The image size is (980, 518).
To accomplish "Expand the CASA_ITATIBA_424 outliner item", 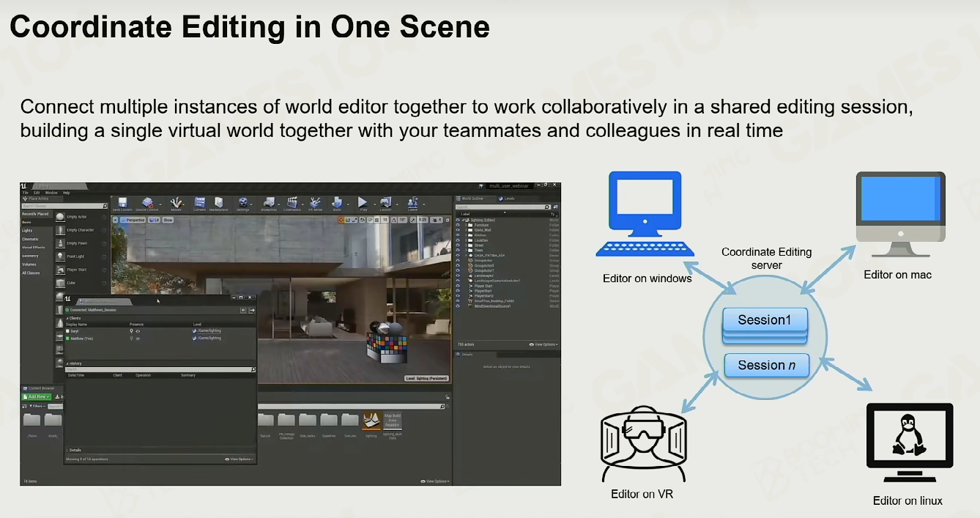I will click(466, 256).
